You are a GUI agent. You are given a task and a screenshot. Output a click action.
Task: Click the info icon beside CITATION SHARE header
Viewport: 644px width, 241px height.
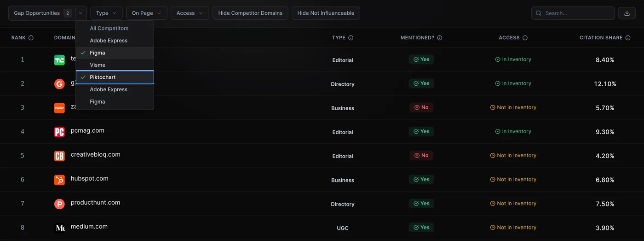[x=628, y=38]
